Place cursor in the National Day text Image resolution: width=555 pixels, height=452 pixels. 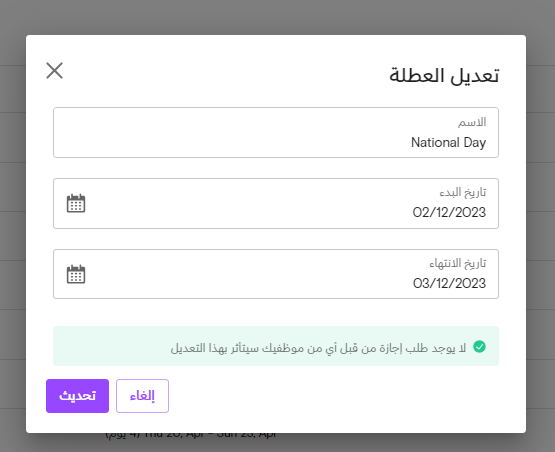coord(448,143)
